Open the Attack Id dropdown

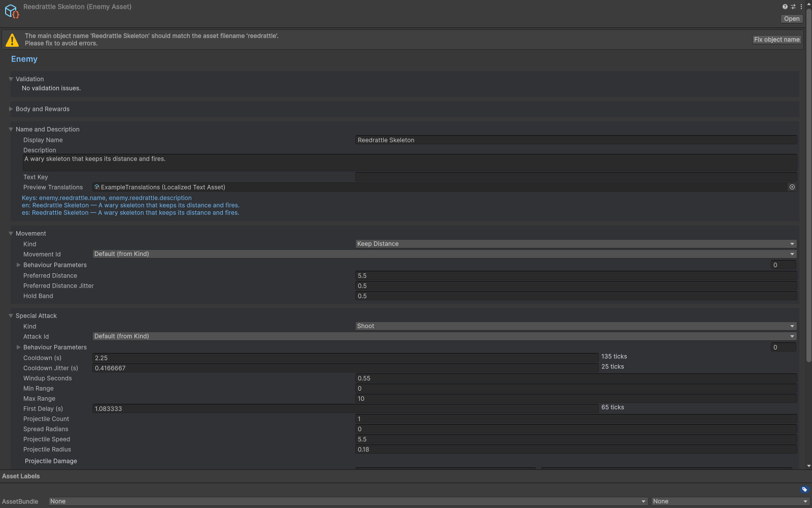click(x=445, y=336)
